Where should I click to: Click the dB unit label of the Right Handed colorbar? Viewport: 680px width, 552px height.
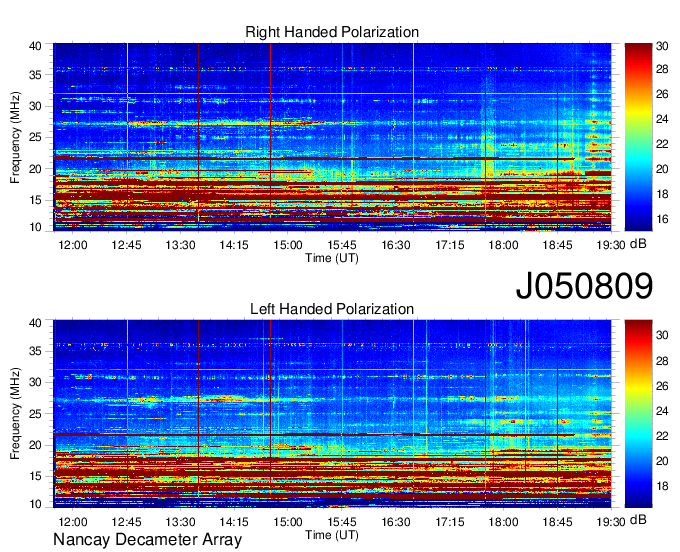pyautogui.click(x=638, y=244)
